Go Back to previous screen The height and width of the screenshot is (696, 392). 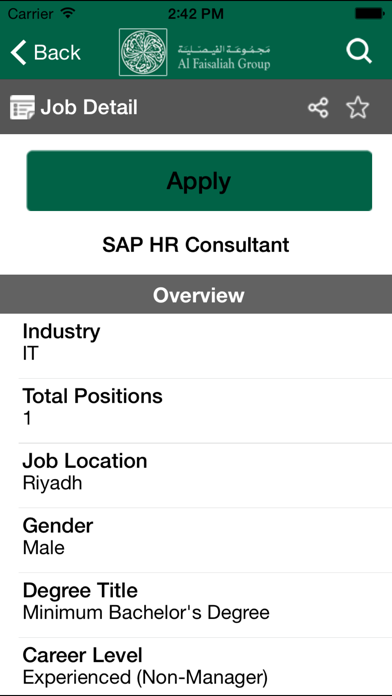(45, 52)
